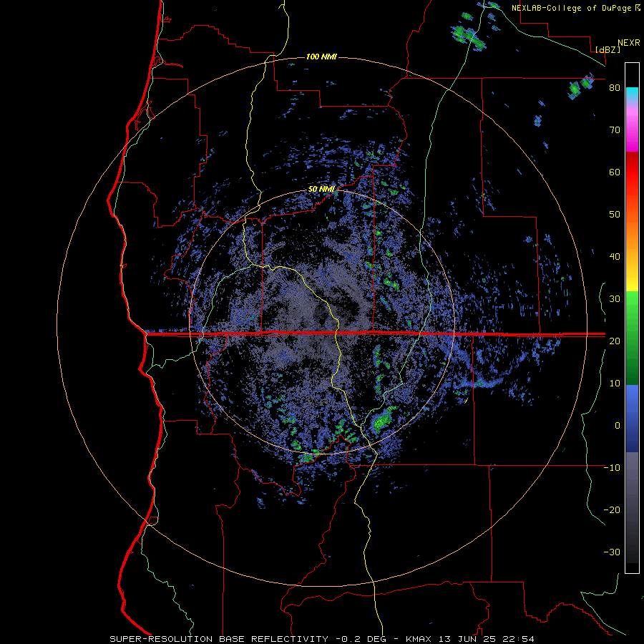
Task: Click the NEXR label above the scale
Action: [x=628, y=43]
